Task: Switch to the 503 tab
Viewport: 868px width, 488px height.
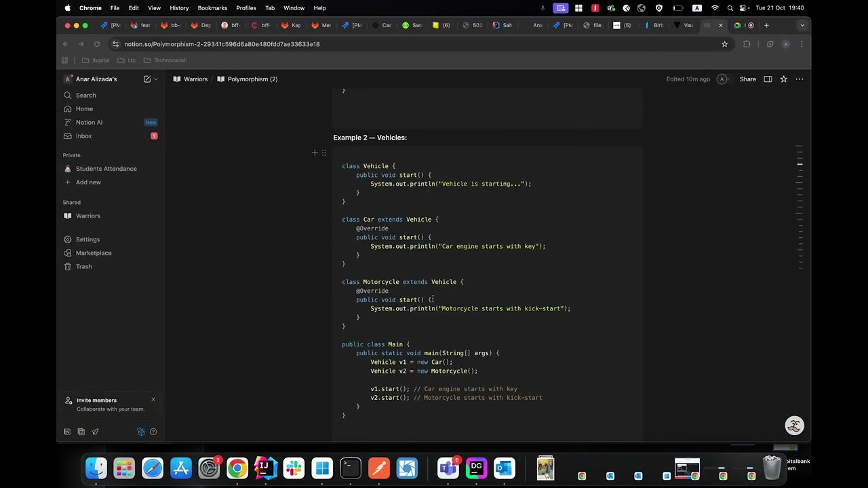Action: click(473, 25)
